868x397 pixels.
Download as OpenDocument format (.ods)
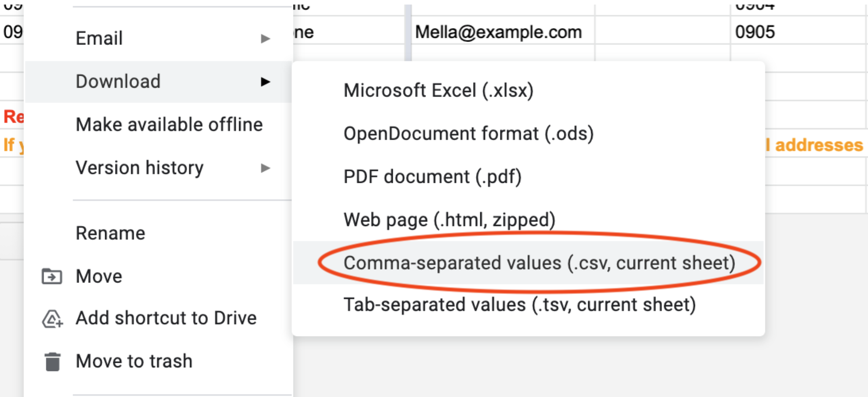coord(528,133)
